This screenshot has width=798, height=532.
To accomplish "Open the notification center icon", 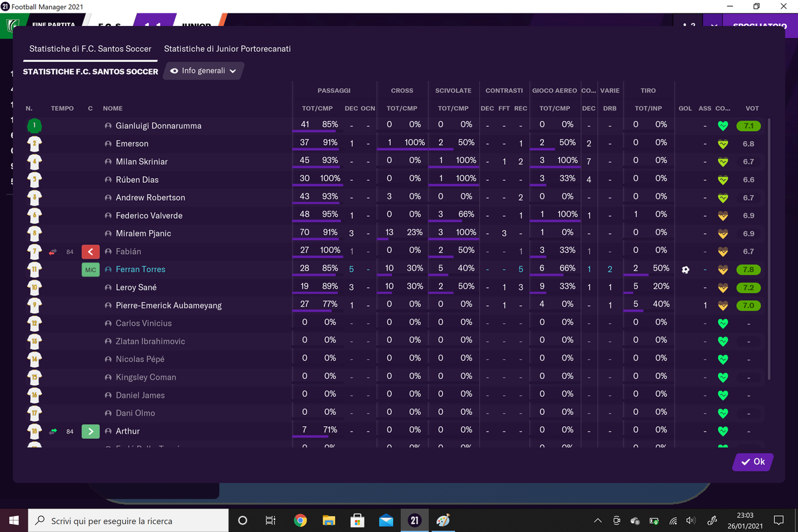I will [779, 521].
